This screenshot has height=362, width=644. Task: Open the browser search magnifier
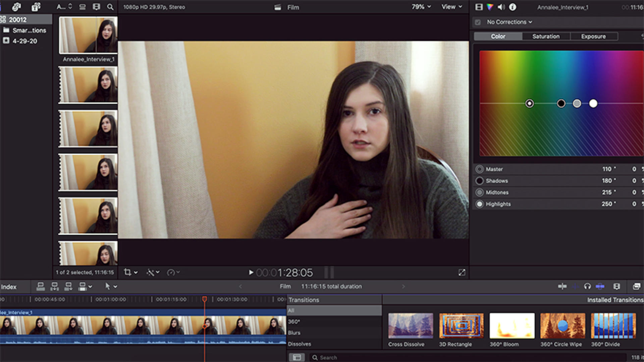tap(110, 7)
